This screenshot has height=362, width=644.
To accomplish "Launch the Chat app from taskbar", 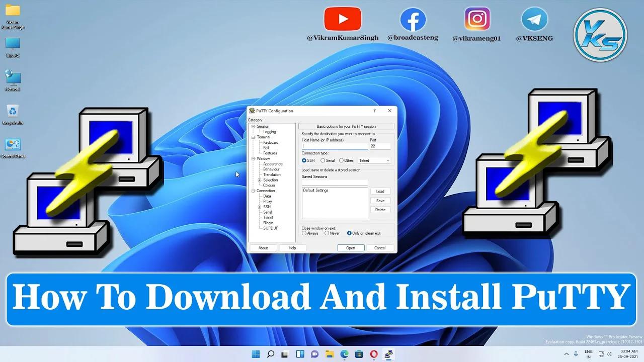I will 315,354.
